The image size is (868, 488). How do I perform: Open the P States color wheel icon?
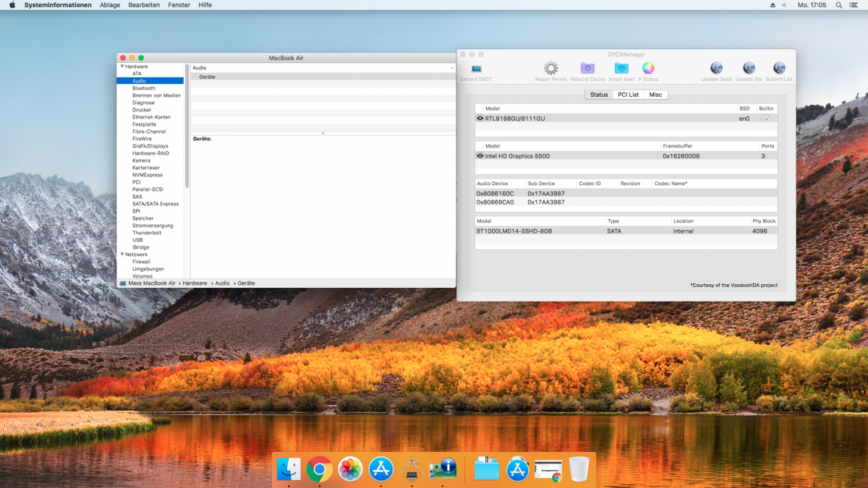click(648, 69)
